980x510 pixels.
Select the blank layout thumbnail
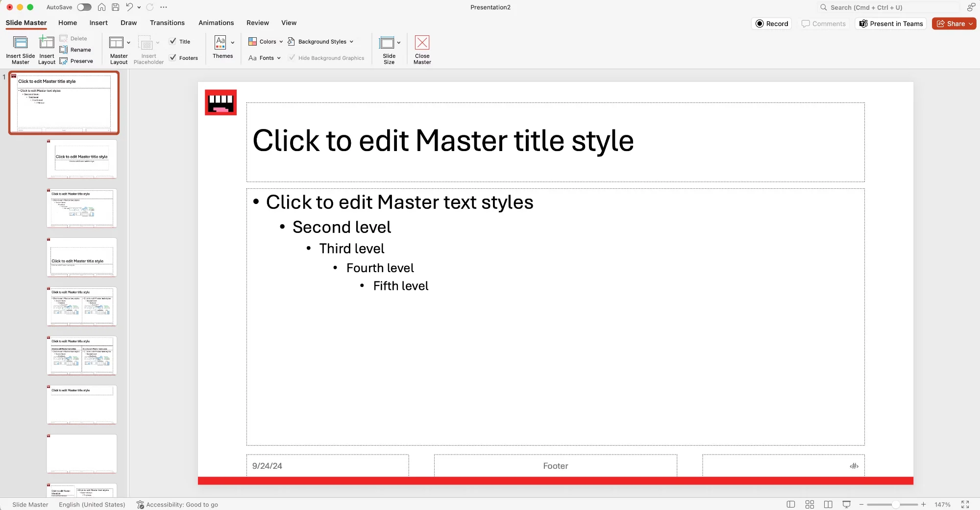coord(82,453)
